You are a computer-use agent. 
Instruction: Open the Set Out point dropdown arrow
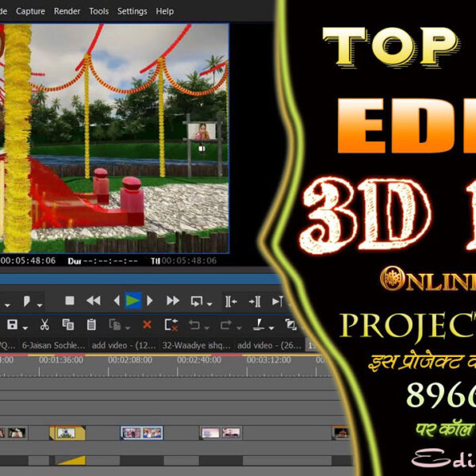pyautogui.click(x=40, y=305)
